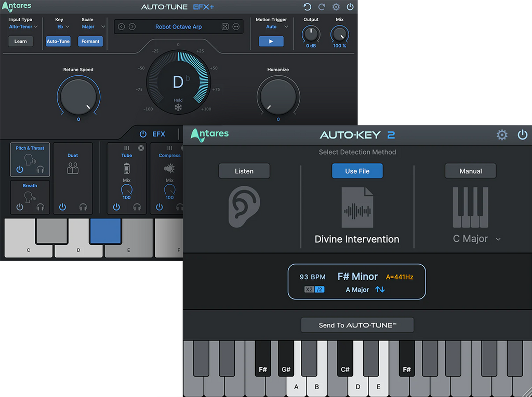Click the audio file waveform icon
Viewport: 532px width, 397px height.
click(x=357, y=207)
